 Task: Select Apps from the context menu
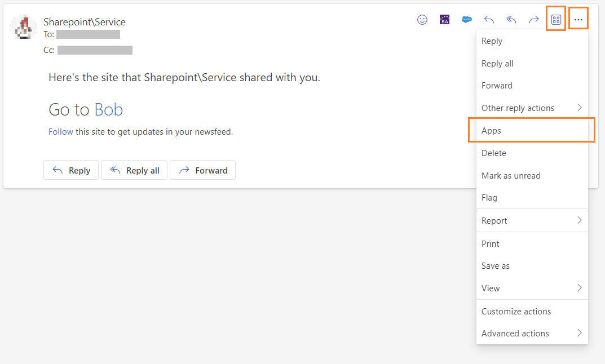click(531, 131)
